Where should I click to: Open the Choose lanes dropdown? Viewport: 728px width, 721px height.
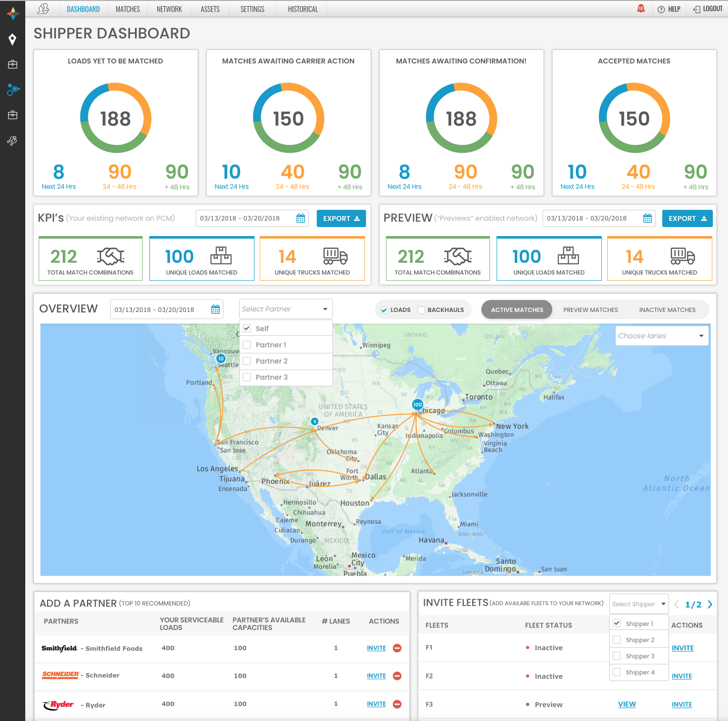(662, 336)
